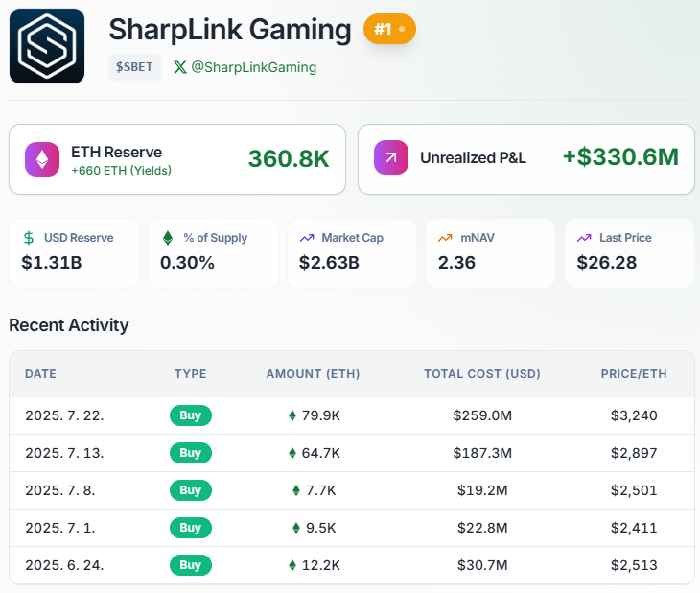Viewport: 700px width, 593px height.
Task: Click the DATE column header
Action: tap(40, 374)
